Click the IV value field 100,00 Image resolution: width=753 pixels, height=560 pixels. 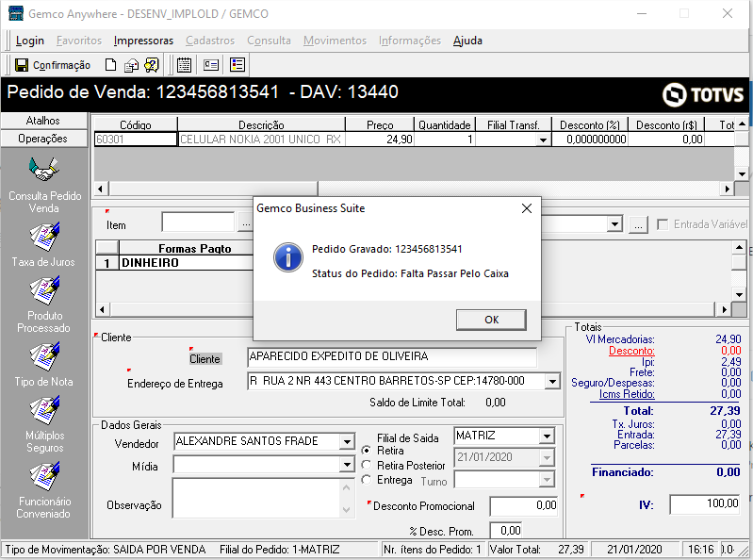point(705,503)
